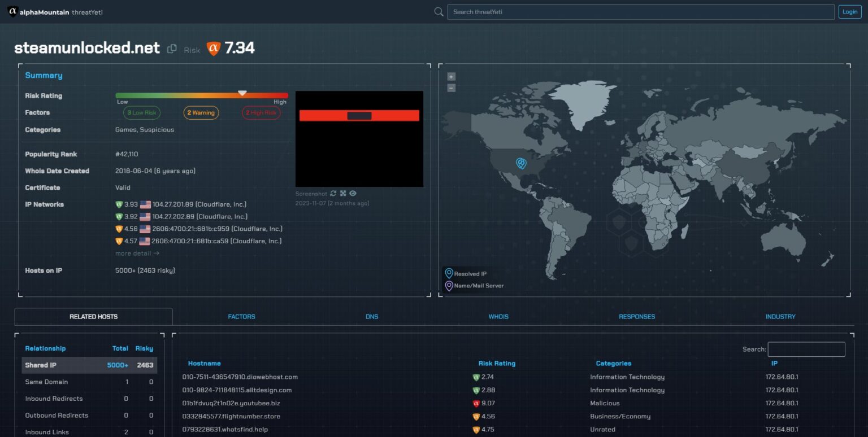Image resolution: width=868 pixels, height=437 pixels.
Task: Click the resolved IP pin on the map
Action: point(521,163)
